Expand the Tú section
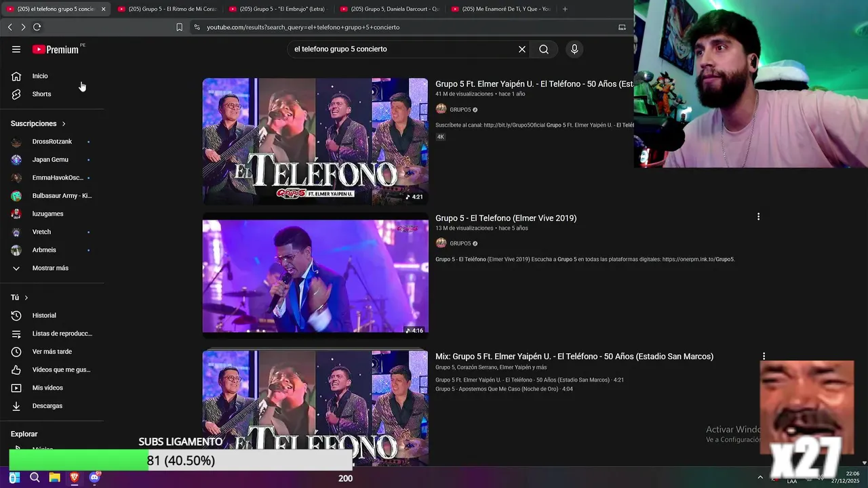The image size is (868, 488). click(x=20, y=298)
